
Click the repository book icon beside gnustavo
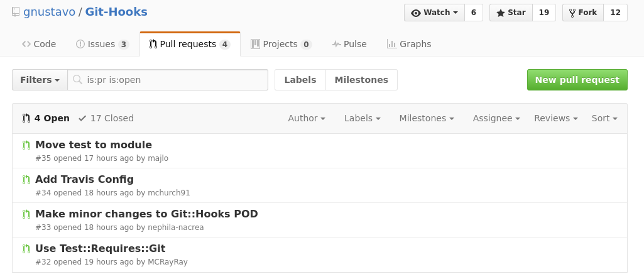(16, 12)
